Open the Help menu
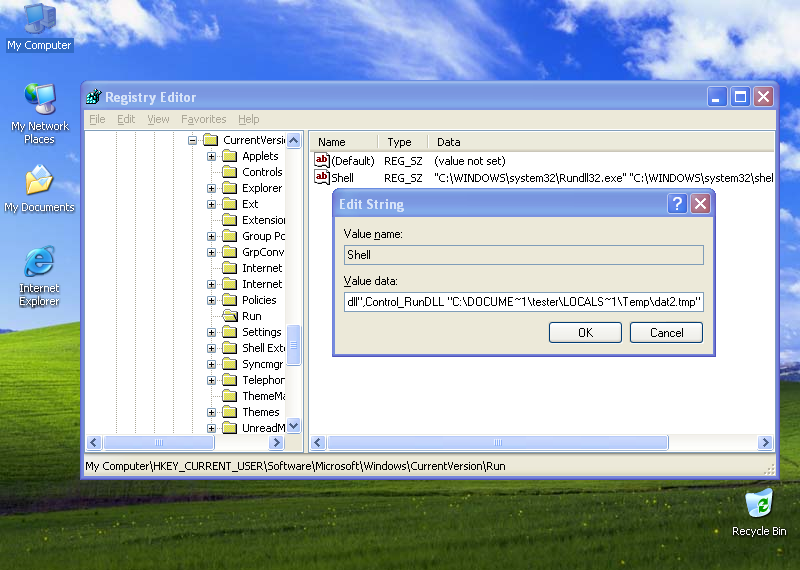The image size is (800, 570). [x=248, y=119]
